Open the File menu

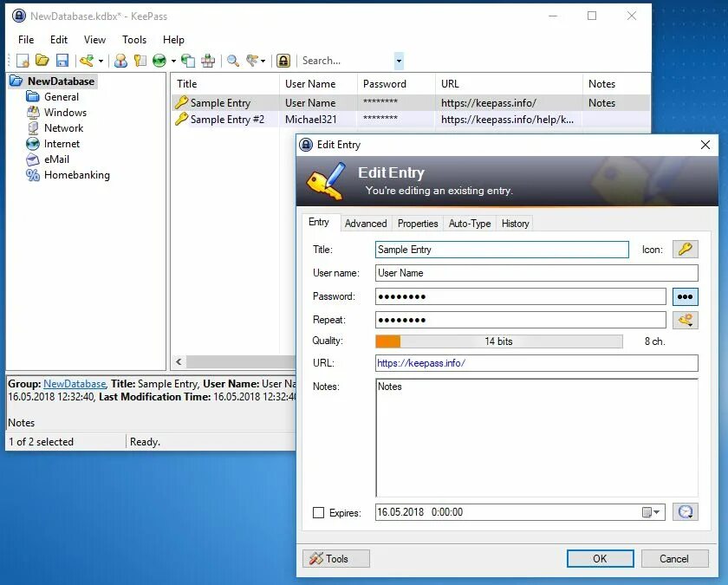26,40
